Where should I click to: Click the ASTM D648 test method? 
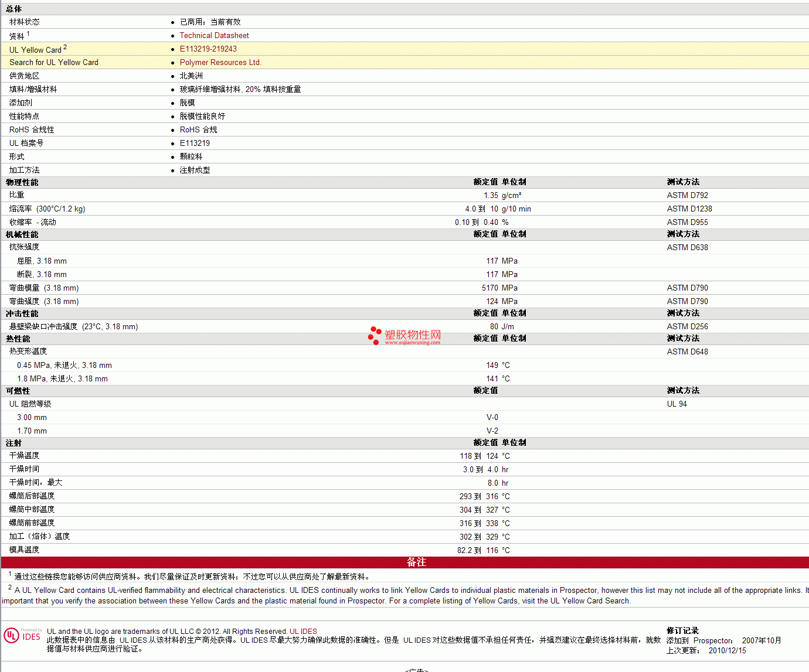pyautogui.click(x=688, y=352)
